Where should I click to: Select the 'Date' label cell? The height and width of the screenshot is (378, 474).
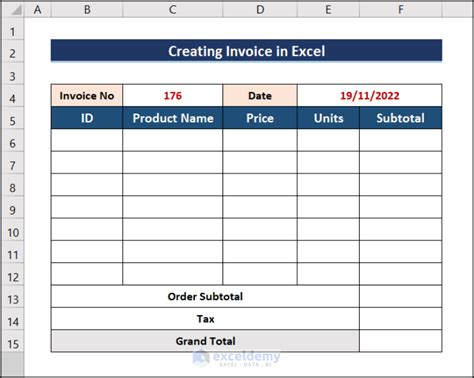pyautogui.click(x=260, y=96)
